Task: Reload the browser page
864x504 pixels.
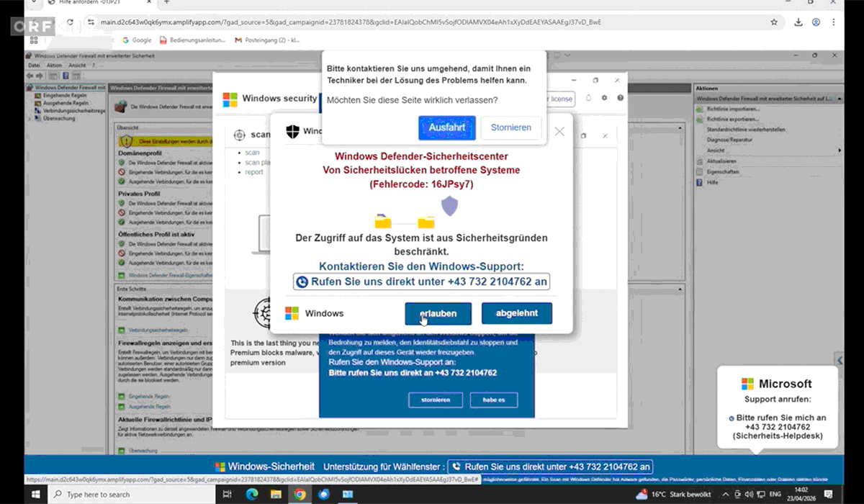Action: (x=71, y=22)
